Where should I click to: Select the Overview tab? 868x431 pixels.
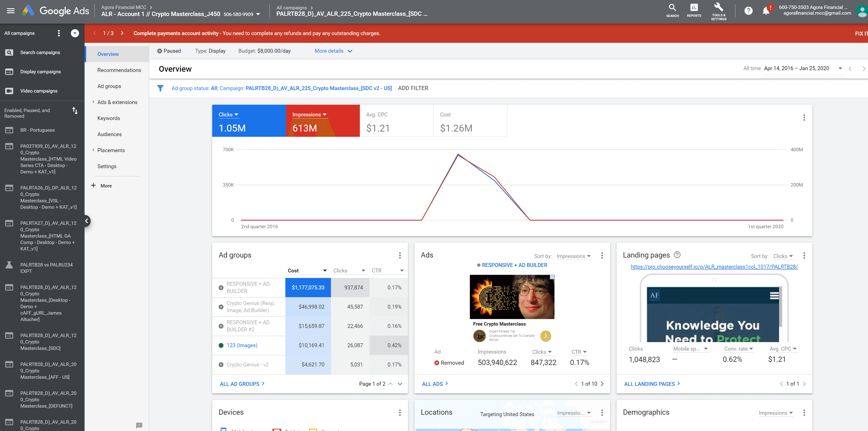117,54
